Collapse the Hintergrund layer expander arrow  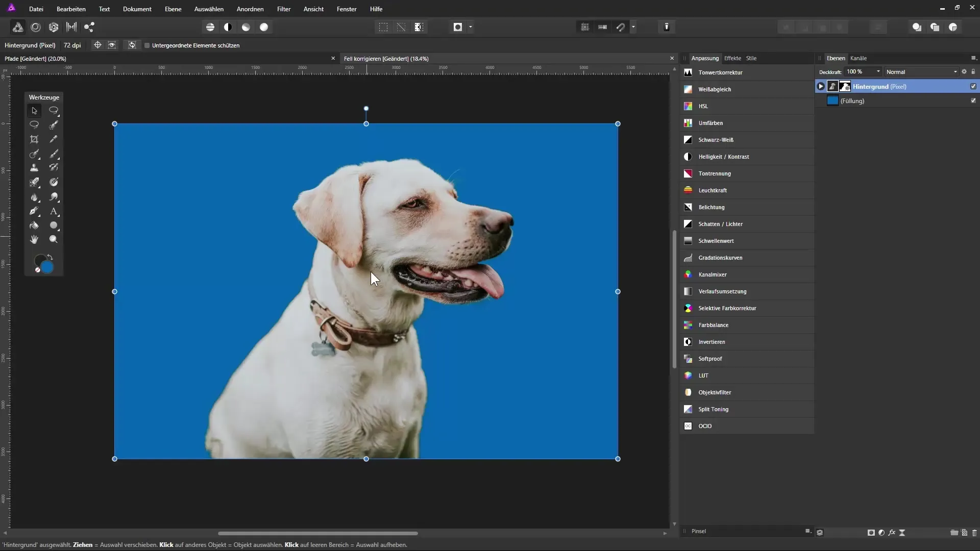821,87
